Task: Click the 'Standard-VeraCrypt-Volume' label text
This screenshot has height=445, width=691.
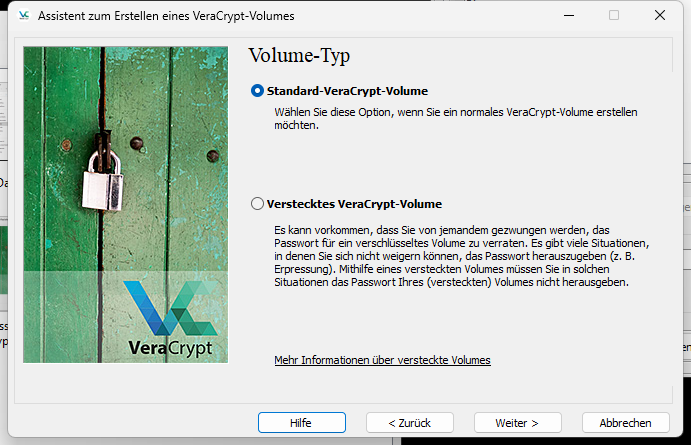Action: 347,91
